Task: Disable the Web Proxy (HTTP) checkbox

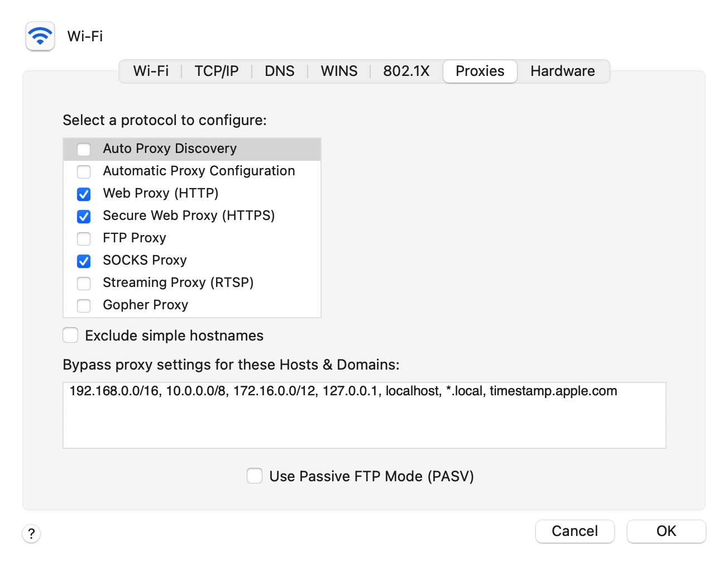Action: (84, 194)
